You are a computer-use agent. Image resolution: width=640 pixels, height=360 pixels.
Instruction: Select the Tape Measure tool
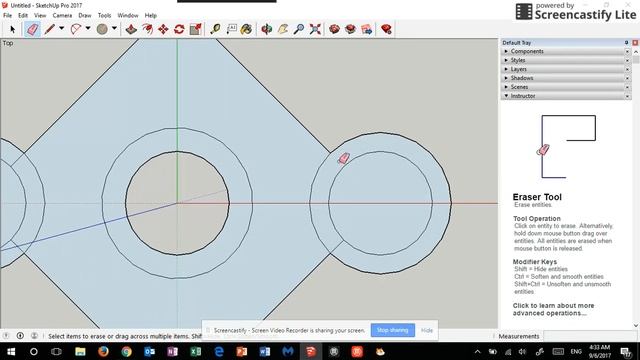(215, 29)
